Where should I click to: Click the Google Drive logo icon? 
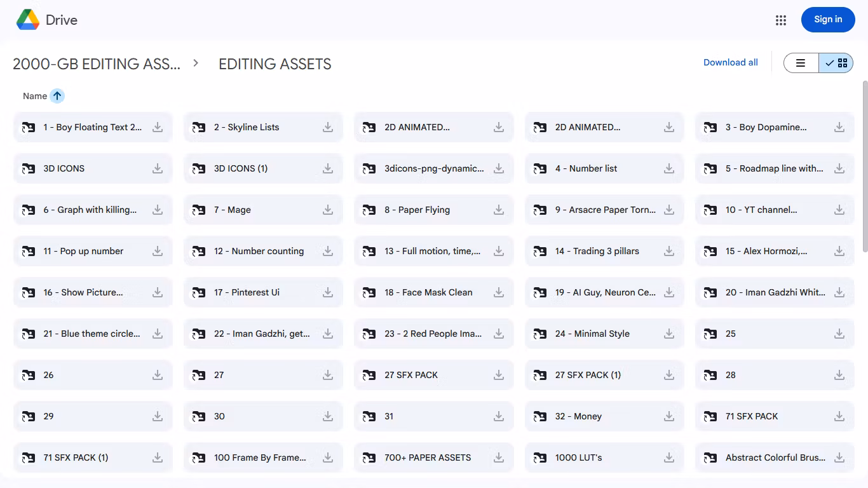click(x=28, y=20)
